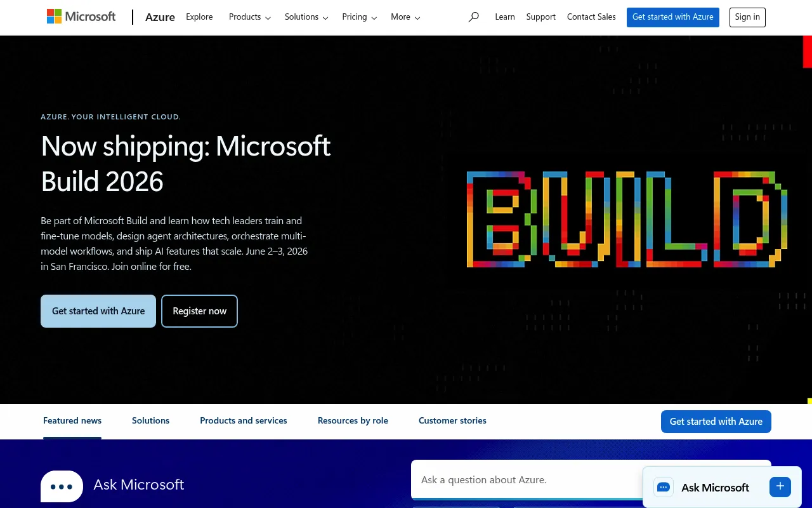812x508 pixels.
Task: Click the BUILD pixel art graphic
Action: click(627, 219)
